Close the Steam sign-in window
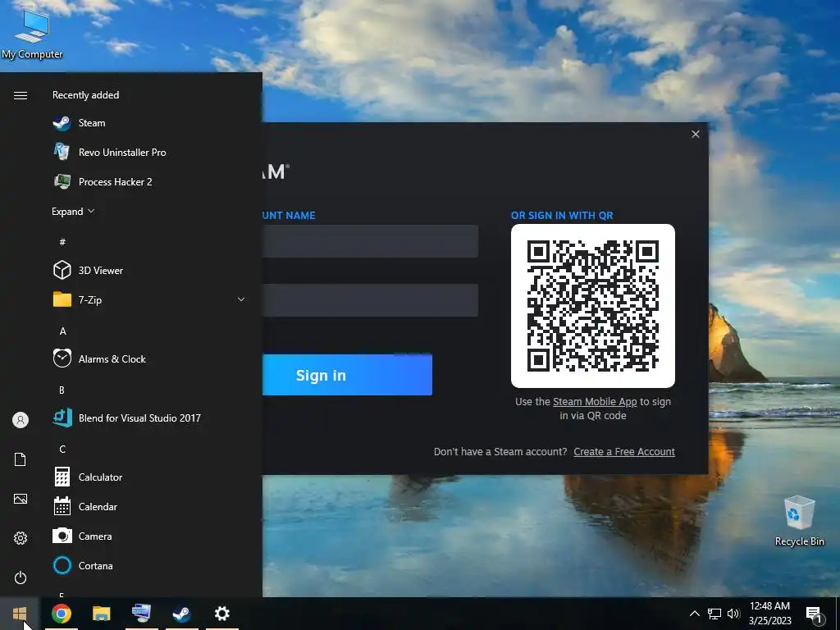Image resolution: width=840 pixels, height=630 pixels. [x=696, y=134]
